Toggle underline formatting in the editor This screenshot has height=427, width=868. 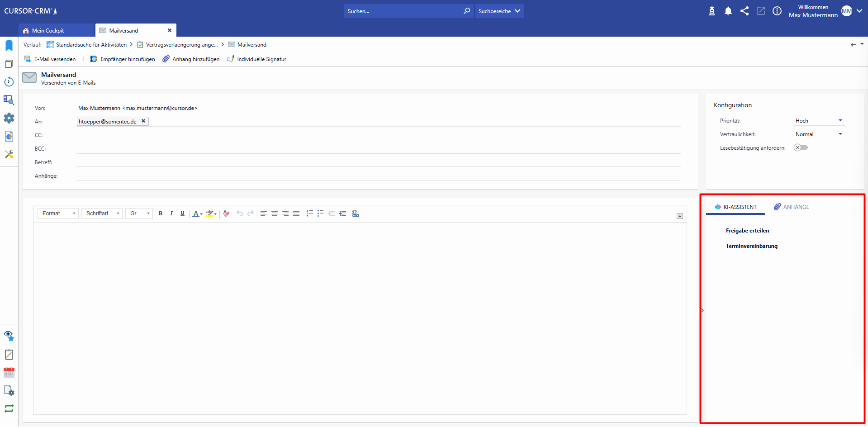click(x=182, y=213)
